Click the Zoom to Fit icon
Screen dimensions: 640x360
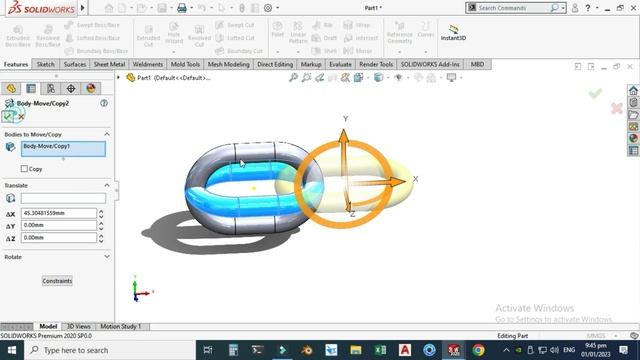click(293, 78)
